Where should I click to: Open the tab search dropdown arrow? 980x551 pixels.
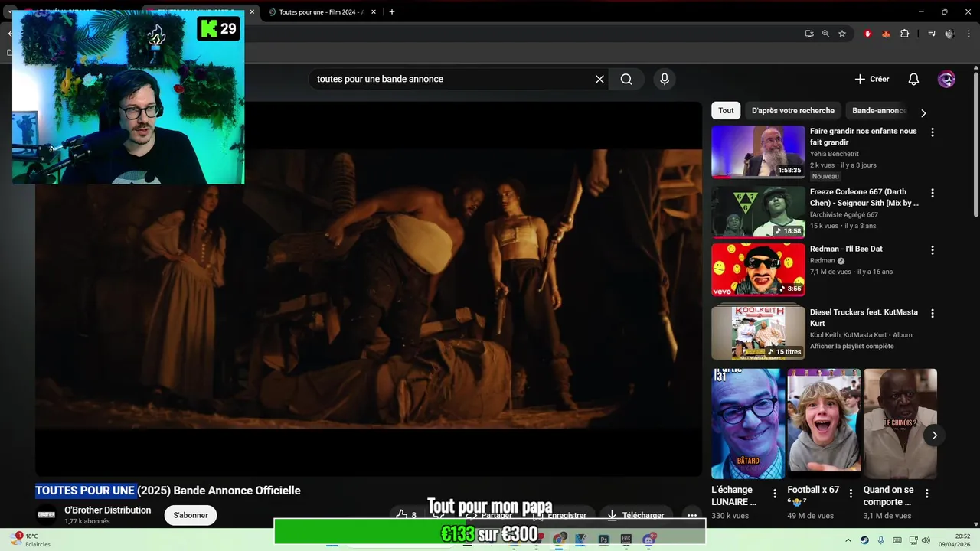tap(11, 11)
